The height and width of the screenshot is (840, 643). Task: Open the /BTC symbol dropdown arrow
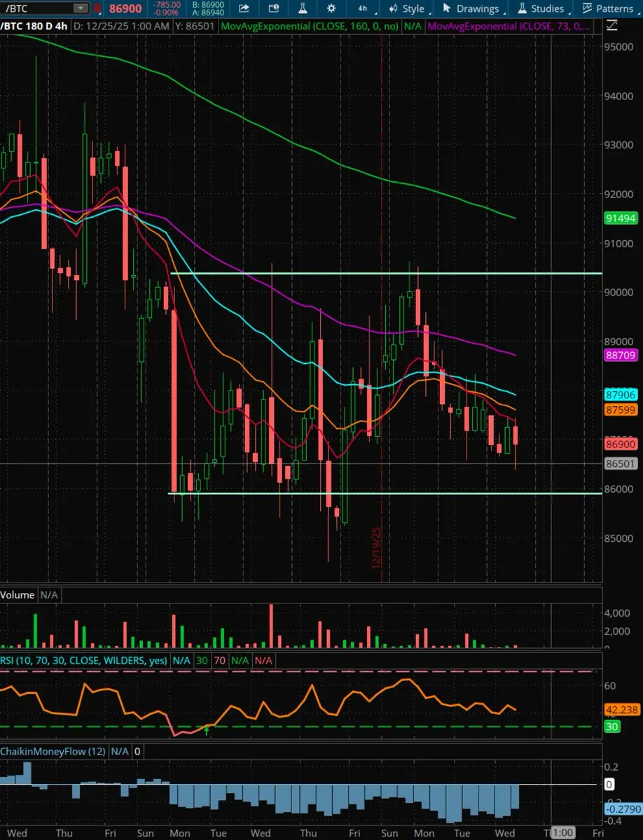pos(81,8)
